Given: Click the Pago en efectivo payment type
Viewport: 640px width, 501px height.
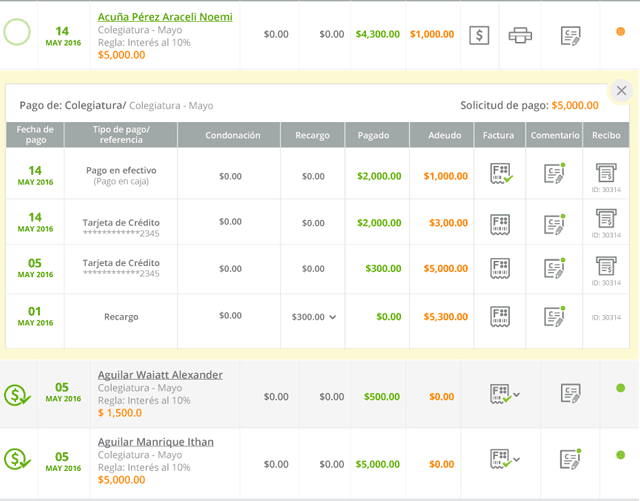Looking at the screenshot, I should (121, 170).
